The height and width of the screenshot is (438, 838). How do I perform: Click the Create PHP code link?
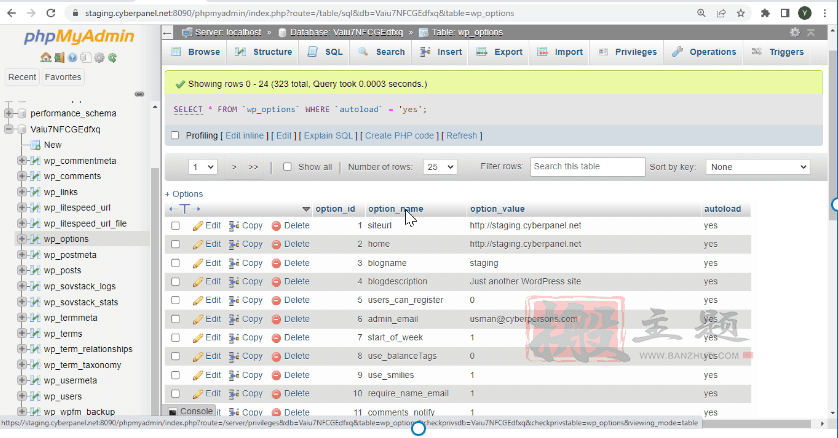click(x=400, y=136)
